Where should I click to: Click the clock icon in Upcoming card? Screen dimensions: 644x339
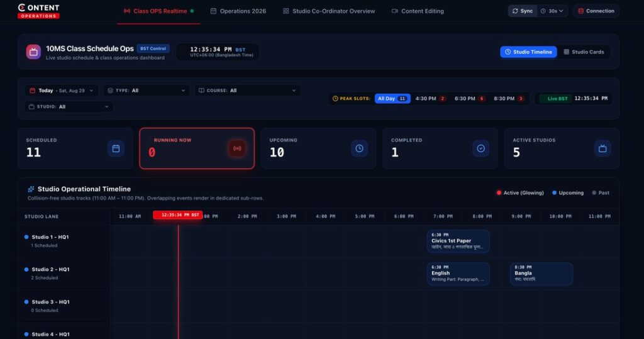[x=359, y=148]
